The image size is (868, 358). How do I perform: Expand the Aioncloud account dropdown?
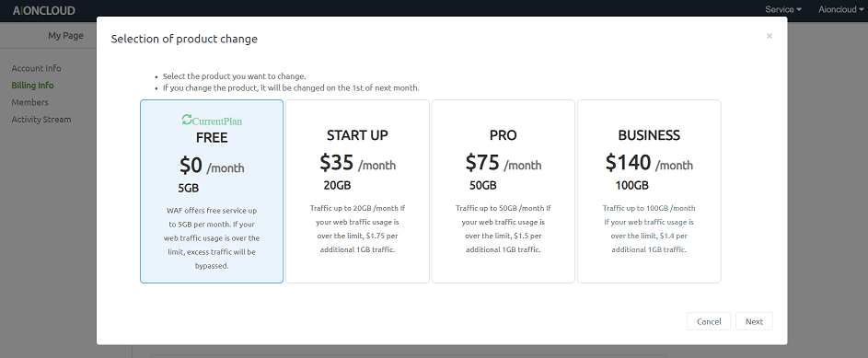(840, 9)
